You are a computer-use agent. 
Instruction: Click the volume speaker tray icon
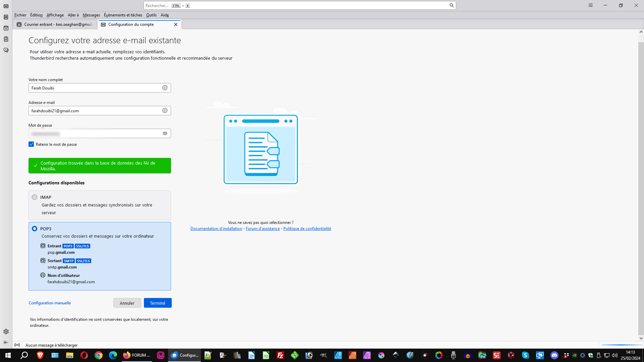point(615,355)
